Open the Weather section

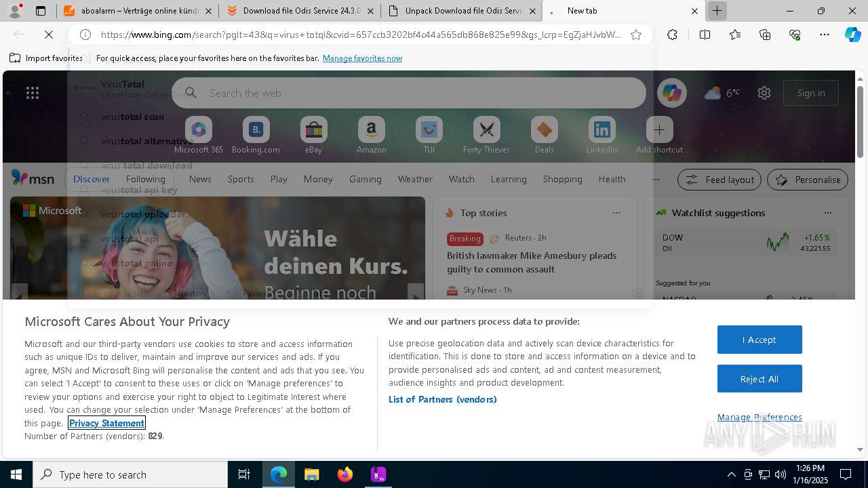click(x=415, y=179)
